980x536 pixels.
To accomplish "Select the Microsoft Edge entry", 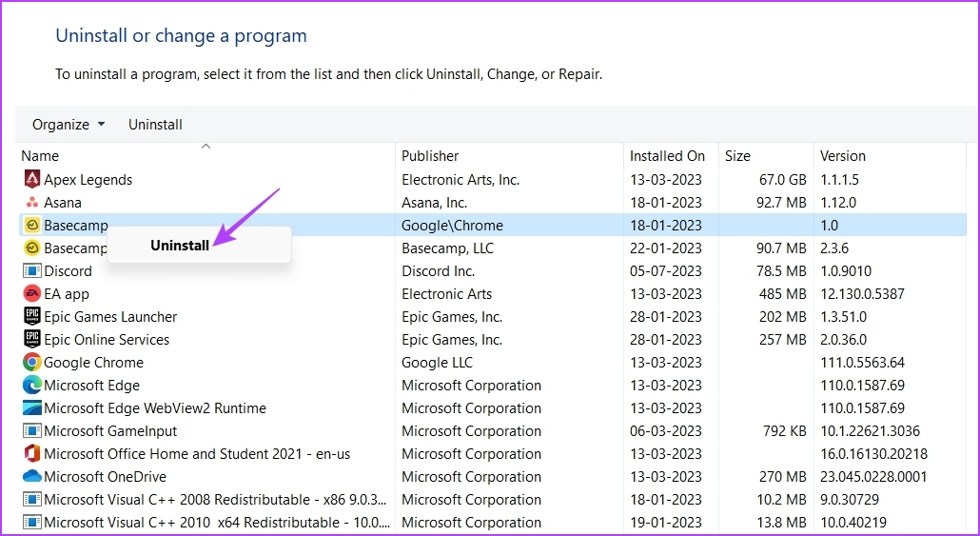I will pyautogui.click(x=92, y=386).
